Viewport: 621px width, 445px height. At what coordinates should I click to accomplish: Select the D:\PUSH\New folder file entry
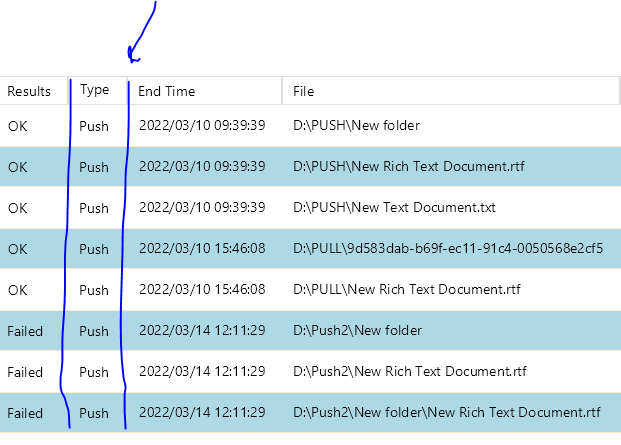[x=356, y=125]
